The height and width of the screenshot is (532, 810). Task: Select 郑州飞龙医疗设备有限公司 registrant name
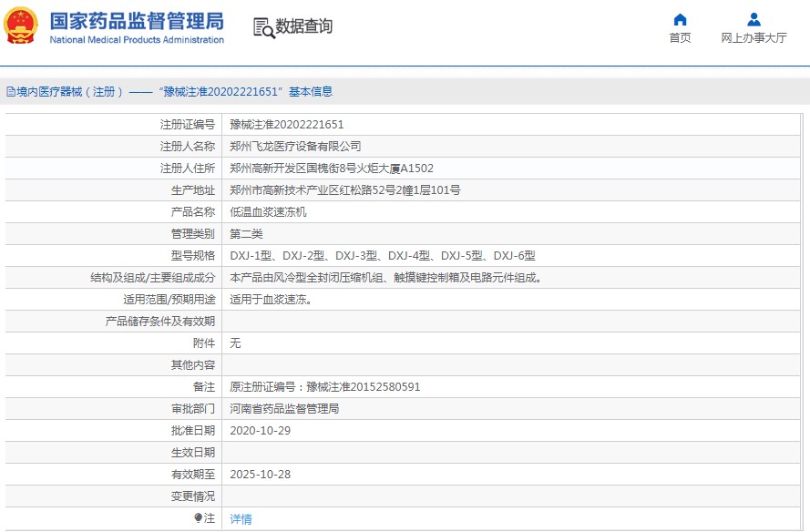[295, 146]
